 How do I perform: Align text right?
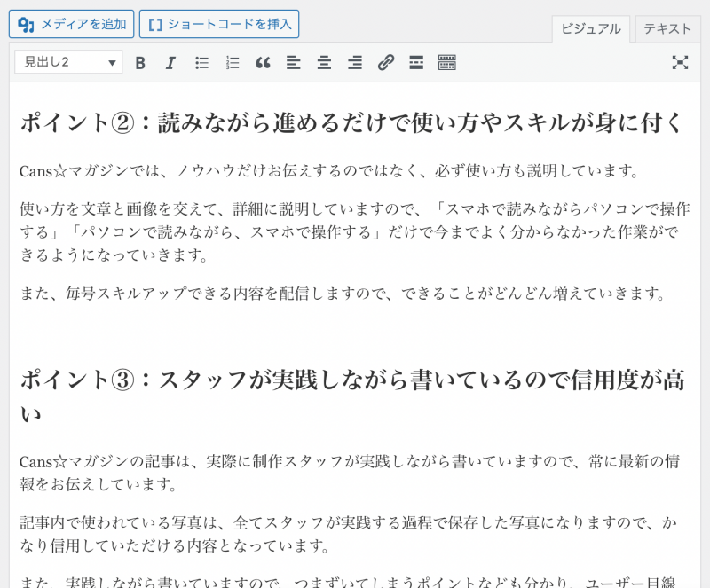(355, 63)
